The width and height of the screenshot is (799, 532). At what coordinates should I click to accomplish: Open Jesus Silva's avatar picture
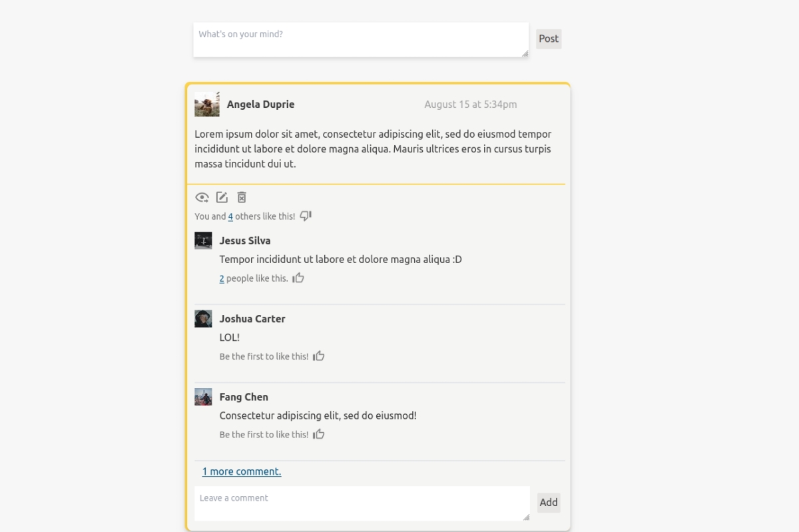pyautogui.click(x=203, y=240)
